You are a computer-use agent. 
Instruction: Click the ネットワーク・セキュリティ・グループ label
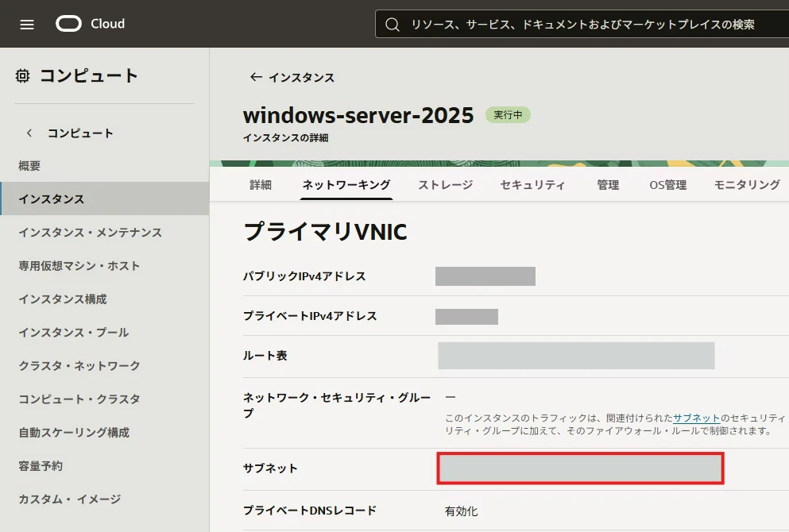click(337, 405)
